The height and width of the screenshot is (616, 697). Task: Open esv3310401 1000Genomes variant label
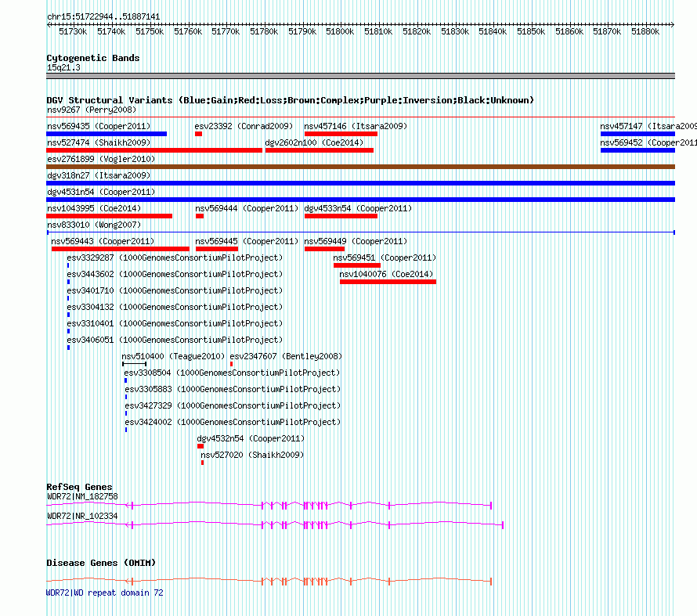click(175, 323)
